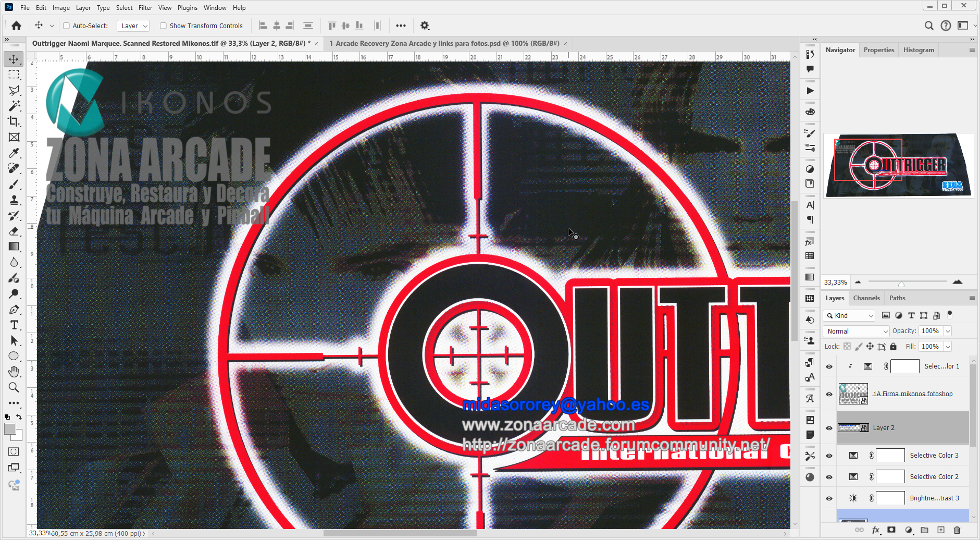Open the Auto-Select Layer dropdown
The height and width of the screenshot is (540, 980).
[x=133, y=26]
